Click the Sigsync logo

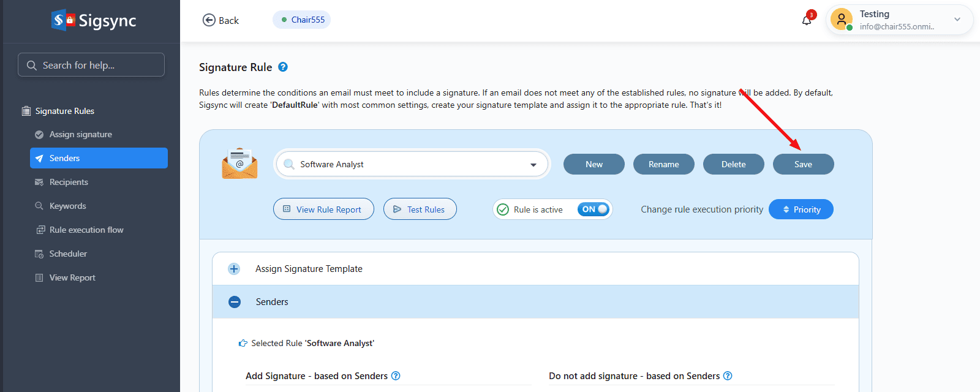(x=94, y=21)
